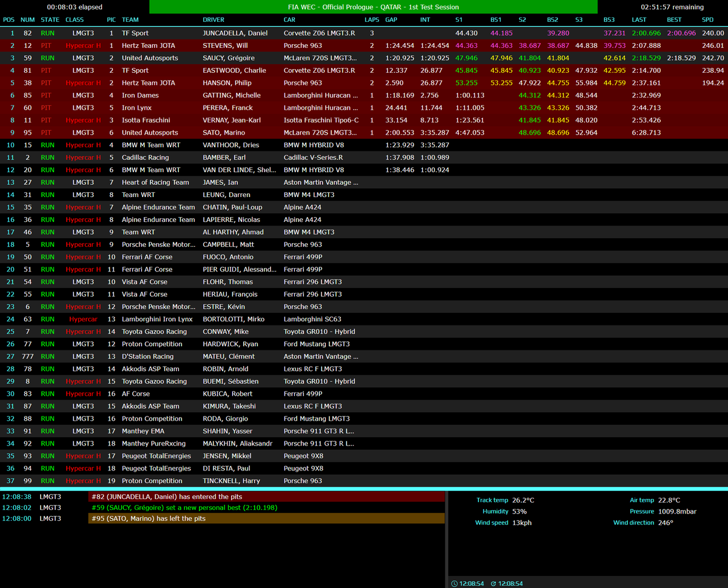
Task: Click the Lamborghini SC63 car name
Action: pyautogui.click(x=312, y=319)
